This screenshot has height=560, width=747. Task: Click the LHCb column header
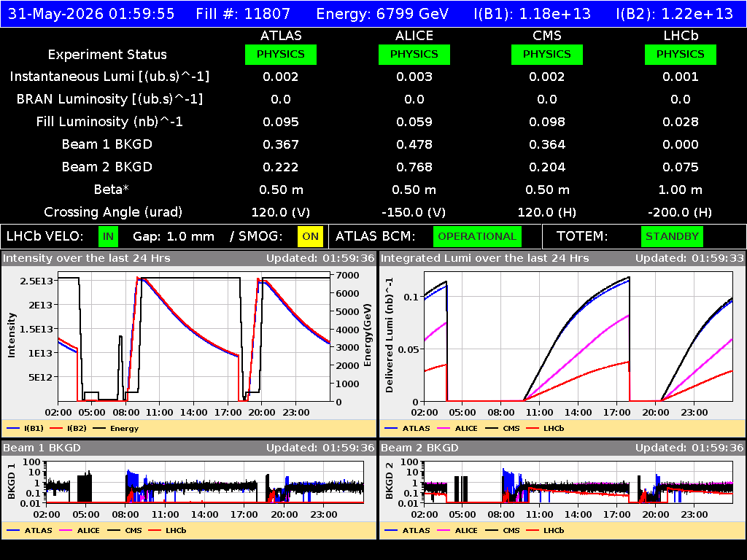681,36
